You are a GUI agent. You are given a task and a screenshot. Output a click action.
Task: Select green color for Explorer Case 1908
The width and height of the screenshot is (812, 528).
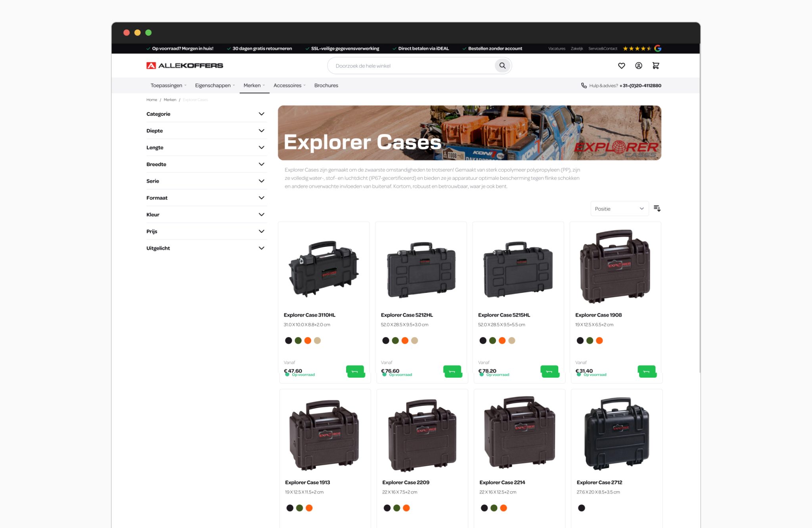pos(590,340)
